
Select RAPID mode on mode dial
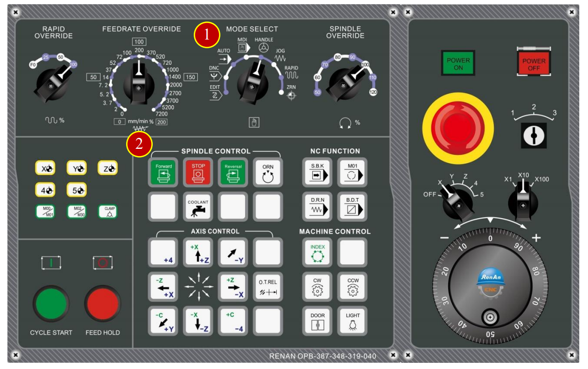point(291,72)
